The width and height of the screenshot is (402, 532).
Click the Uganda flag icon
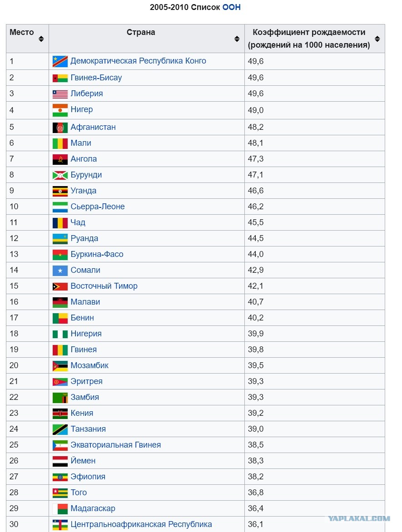tap(60, 191)
